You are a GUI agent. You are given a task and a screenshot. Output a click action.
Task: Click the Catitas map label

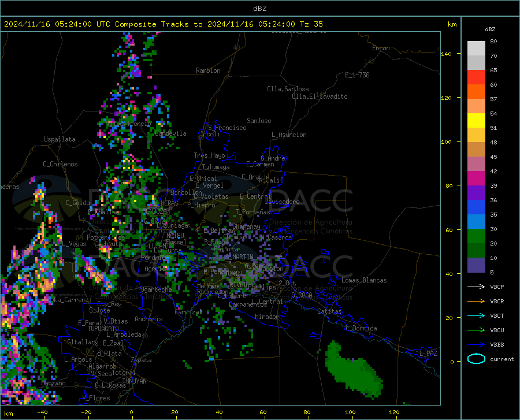pos(330,311)
